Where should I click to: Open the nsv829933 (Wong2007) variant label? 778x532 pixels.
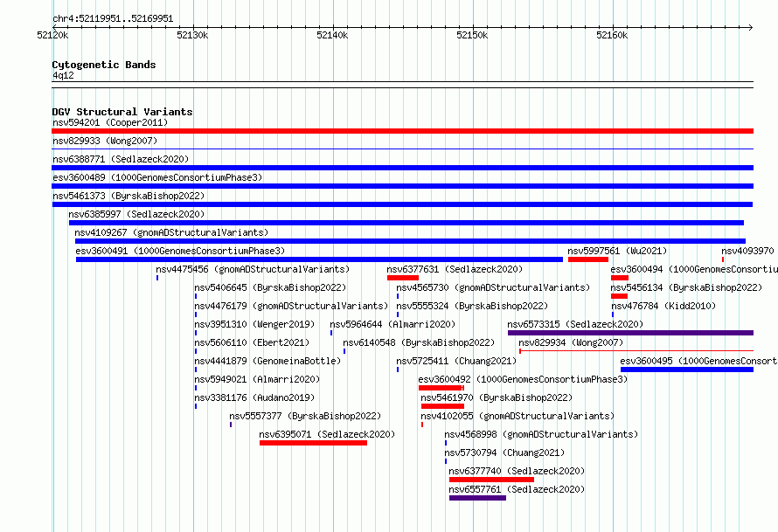pos(105,141)
